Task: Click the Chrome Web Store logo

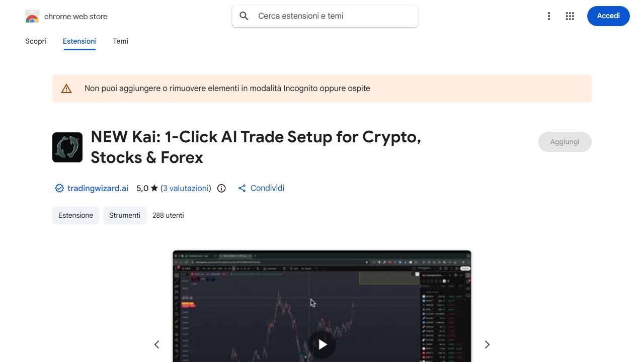Action: coord(32,17)
